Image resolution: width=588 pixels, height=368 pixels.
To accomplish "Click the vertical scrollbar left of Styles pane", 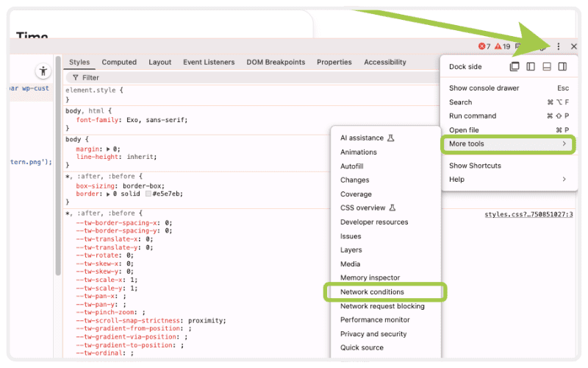I will click(58, 166).
